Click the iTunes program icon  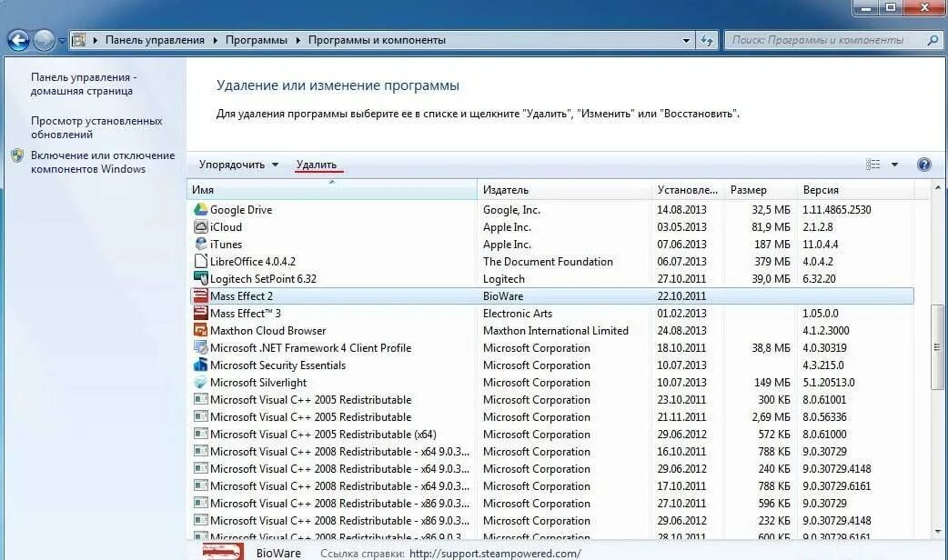pos(201,244)
